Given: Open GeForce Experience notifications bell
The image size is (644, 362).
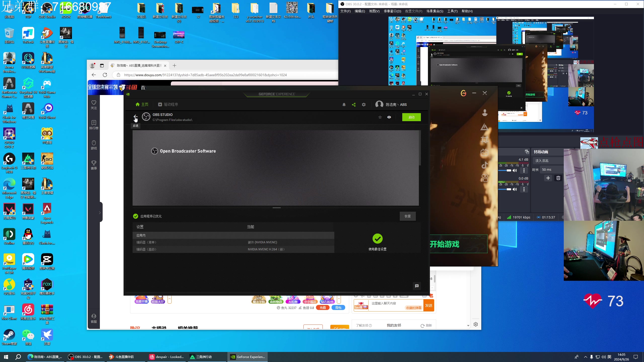Looking at the screenshot, I should (x=344, y=105).
